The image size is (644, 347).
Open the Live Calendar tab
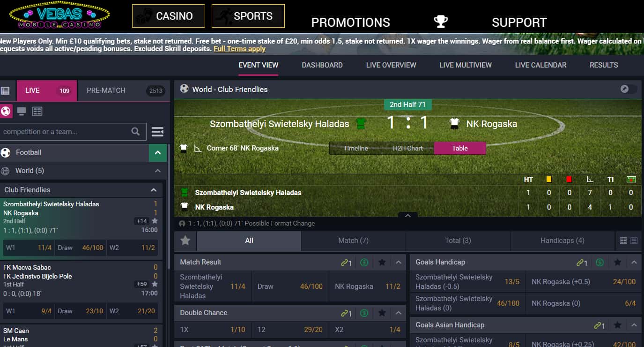[540, 65]
